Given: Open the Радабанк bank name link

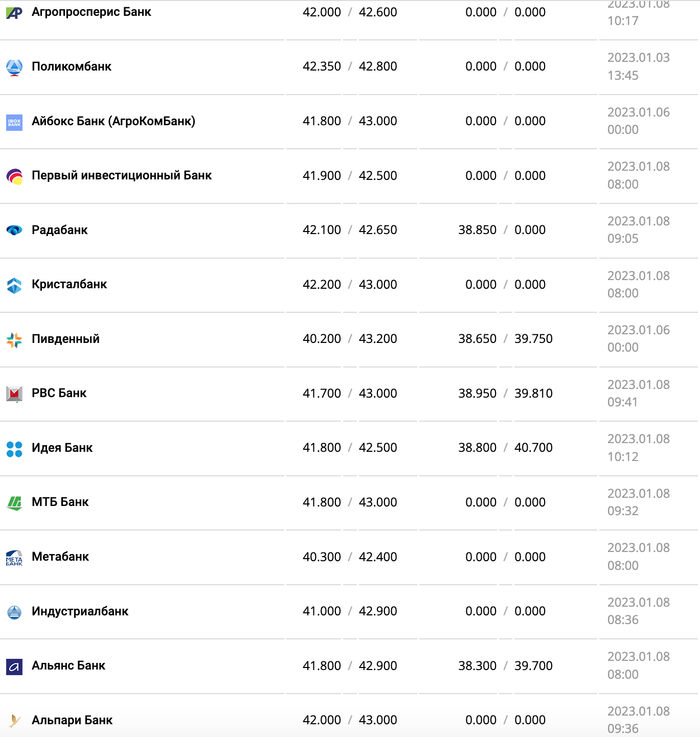Looking at the screenshot, I should point(60,230).
